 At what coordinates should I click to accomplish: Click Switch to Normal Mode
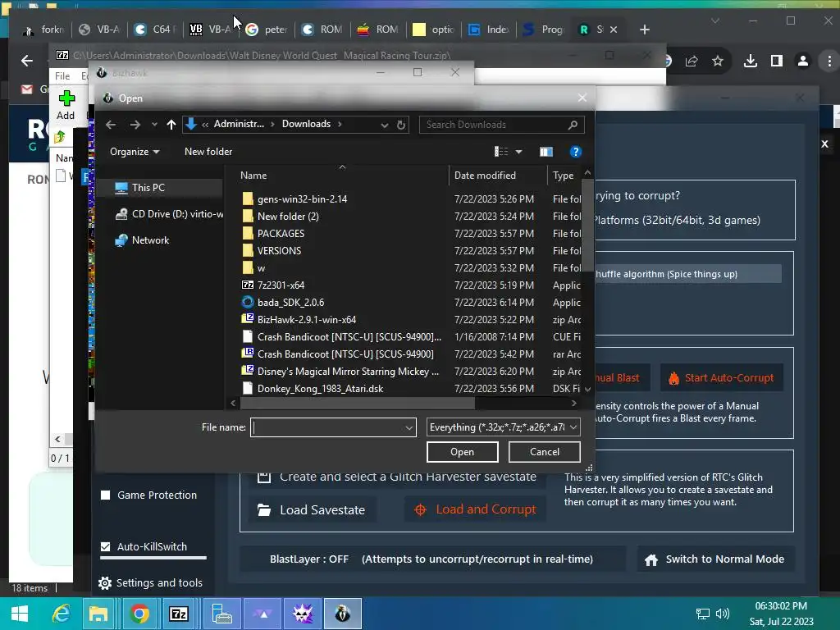pos(715,559)
